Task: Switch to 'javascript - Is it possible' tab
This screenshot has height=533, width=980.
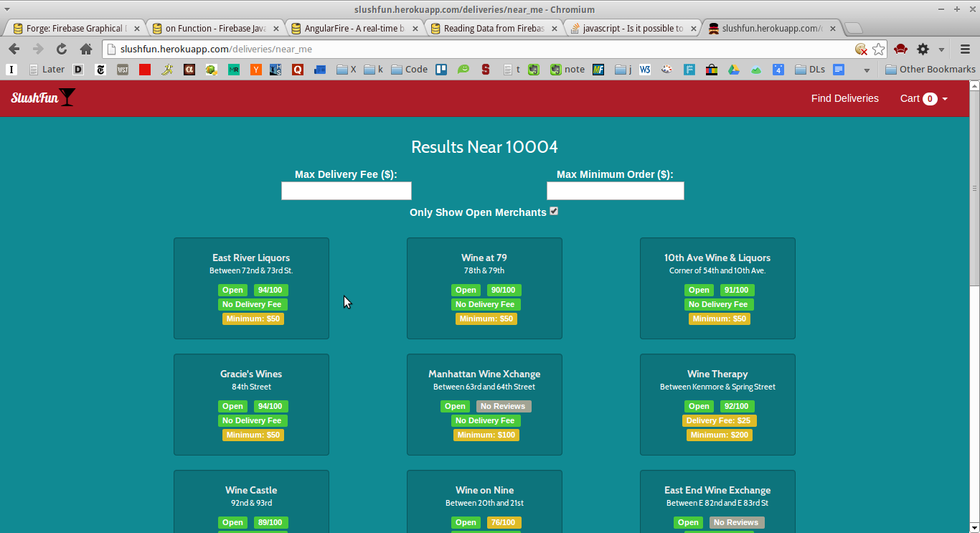Action: (x=632, y=28)
